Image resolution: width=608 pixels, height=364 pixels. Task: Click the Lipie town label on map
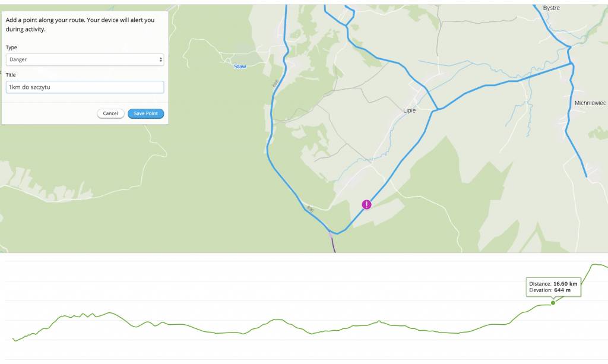click(x=409, y=110)
